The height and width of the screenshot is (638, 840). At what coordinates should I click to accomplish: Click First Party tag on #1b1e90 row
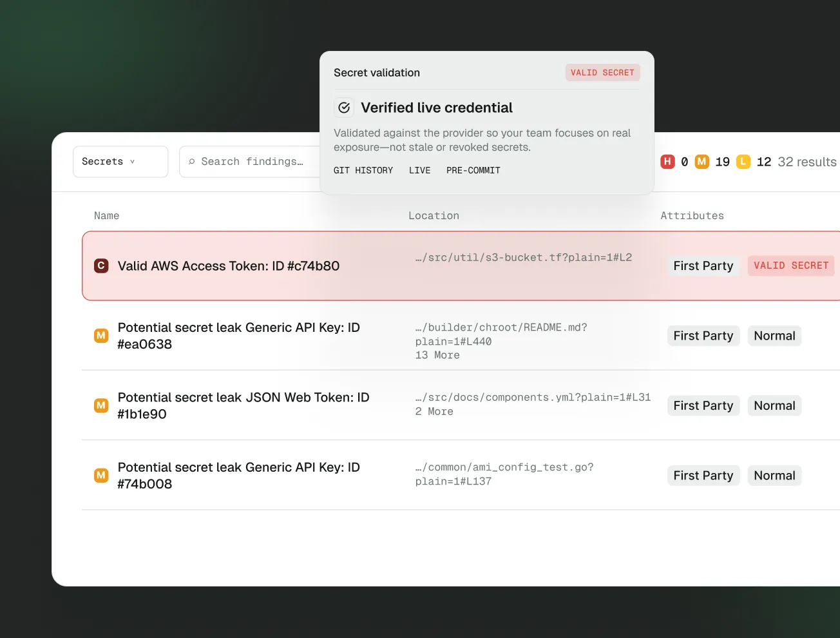coord(703,406)
